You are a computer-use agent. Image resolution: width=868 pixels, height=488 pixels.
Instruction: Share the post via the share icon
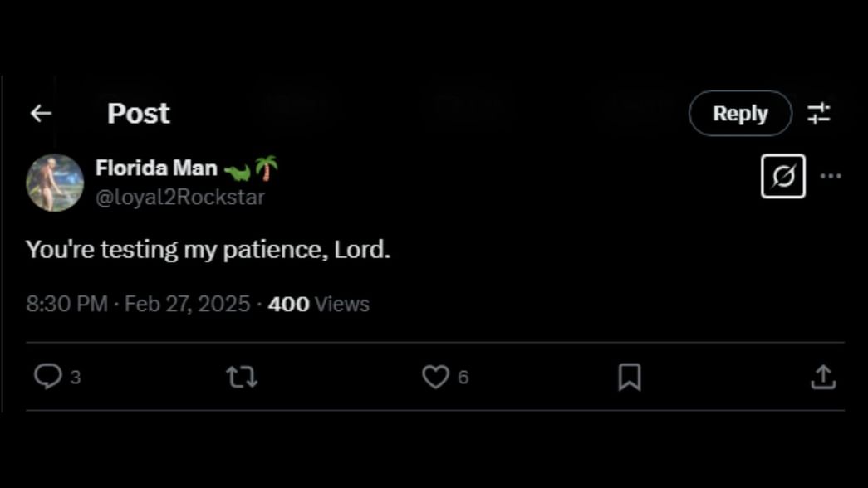click(x=823, y=376)
